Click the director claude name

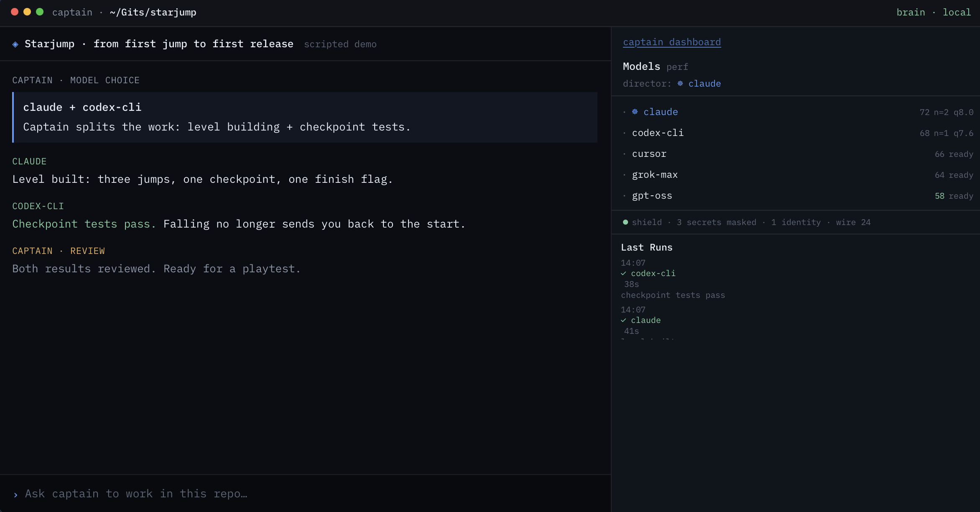pyautogui.click(x=704, y=84)
